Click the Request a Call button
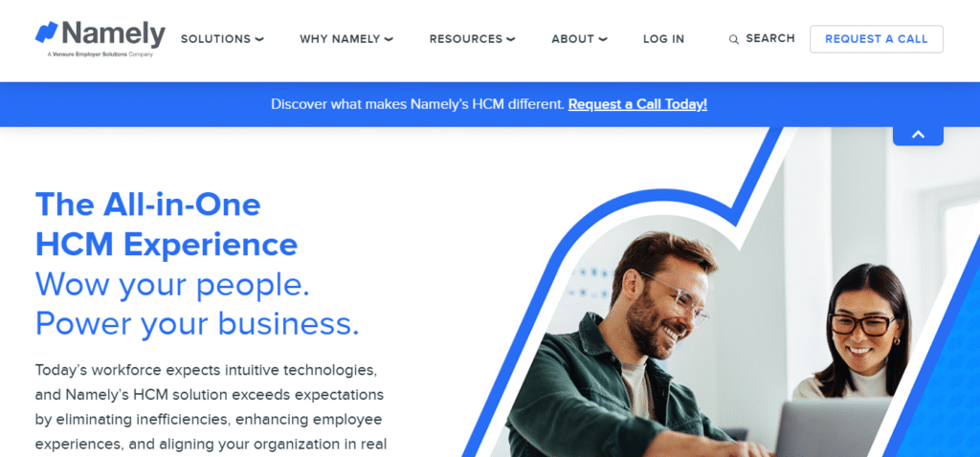Screen dimensions: 980x457 point(877,38)
